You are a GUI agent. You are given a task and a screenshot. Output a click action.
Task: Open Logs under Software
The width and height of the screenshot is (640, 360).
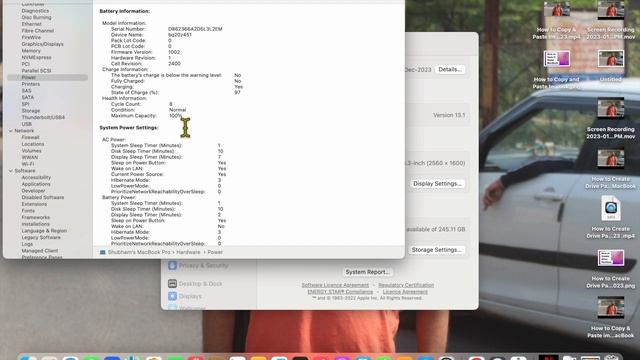tap(27, 244)
